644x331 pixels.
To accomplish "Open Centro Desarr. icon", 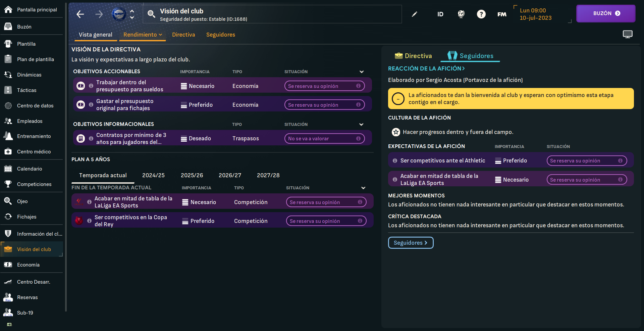I will tap(8, 282).
